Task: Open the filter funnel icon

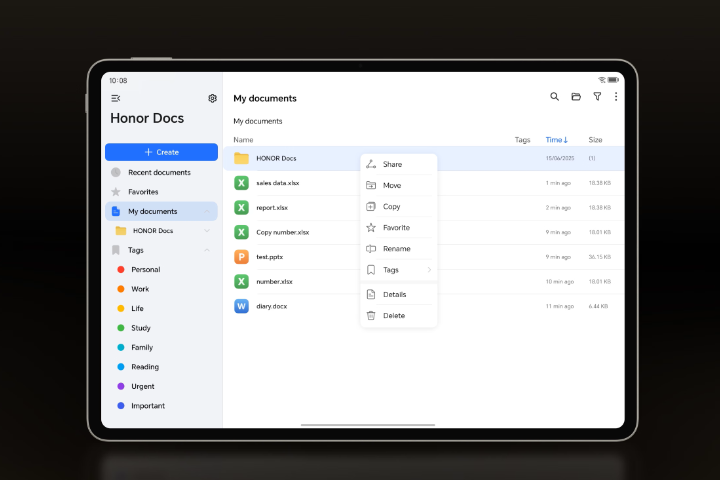Action: click(x=597, y=96)
